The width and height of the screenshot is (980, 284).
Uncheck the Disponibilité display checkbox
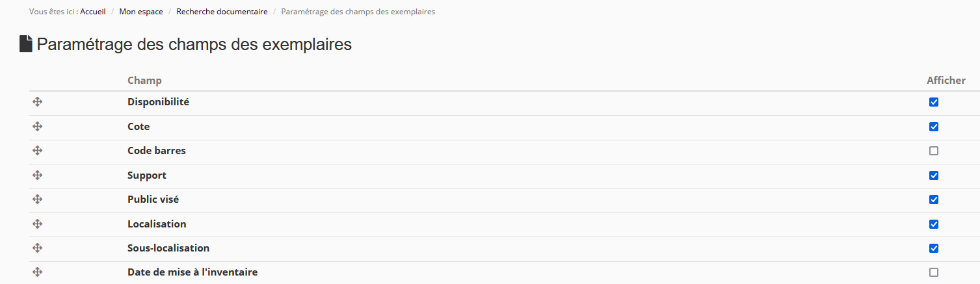coord(934,102)
